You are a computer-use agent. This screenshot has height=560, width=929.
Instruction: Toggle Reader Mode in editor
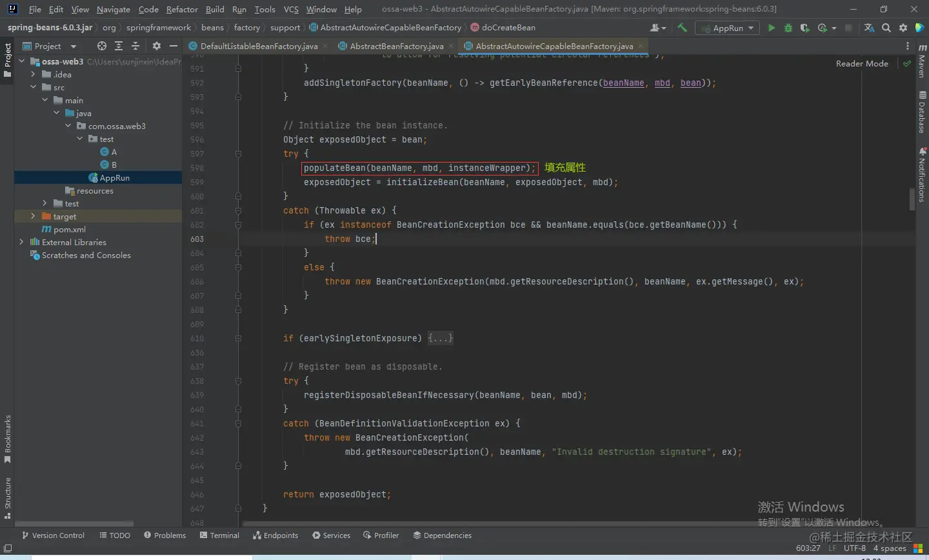862,63
